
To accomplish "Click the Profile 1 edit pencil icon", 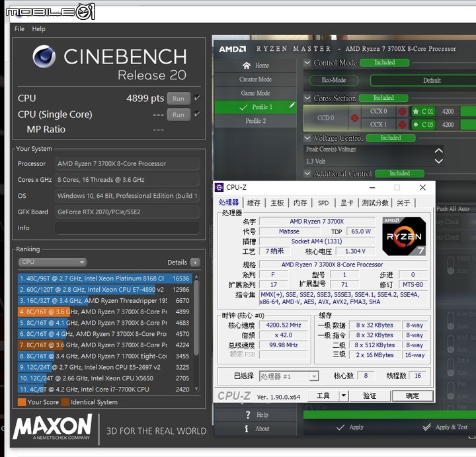I will point(292,105).
